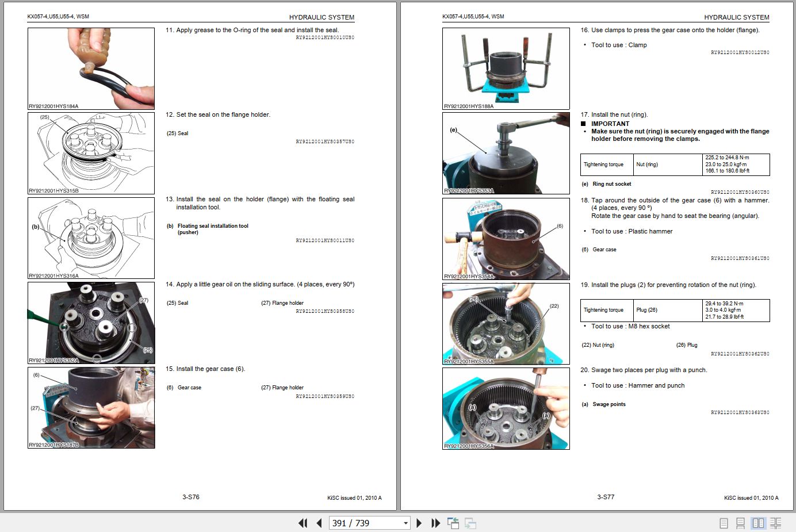Enable continuous facing pages layout
The height and width of the screenshot is (532, 796).
[x=775, y=523]
